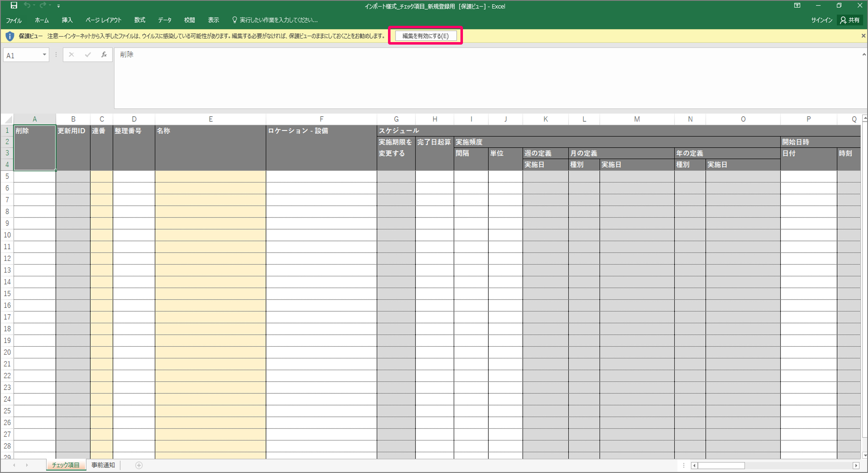Click the 共有 share icon button

[x=850, y=20]
